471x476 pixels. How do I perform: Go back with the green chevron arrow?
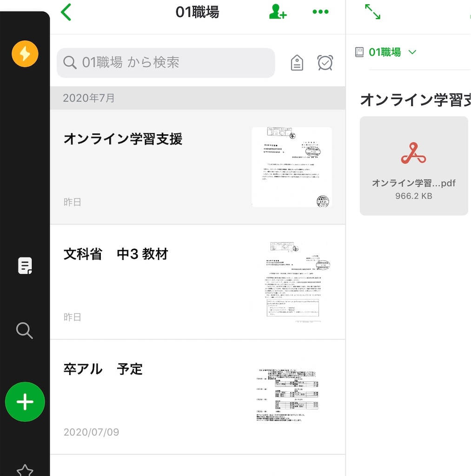tap(66, 12)
